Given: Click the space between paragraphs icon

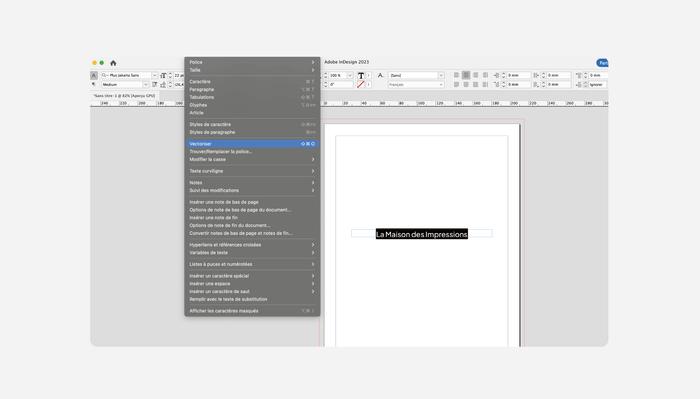Looking at the screenshot, I should pyautogui.click(x=579, y=84).
